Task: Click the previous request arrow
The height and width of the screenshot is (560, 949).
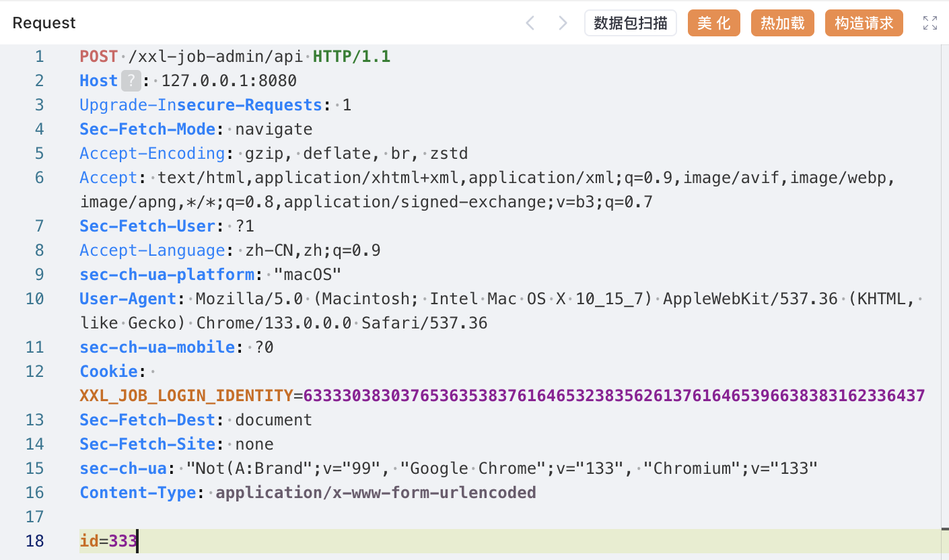Action: (530, 23)
